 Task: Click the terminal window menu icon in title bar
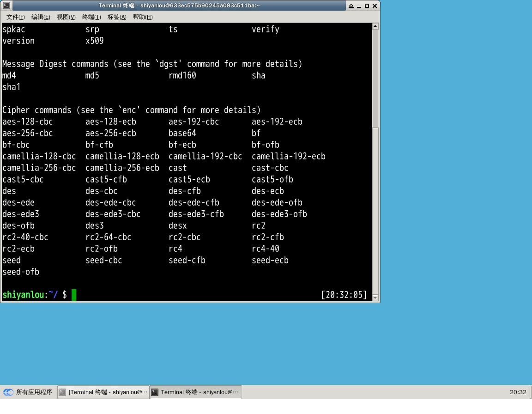6,6
